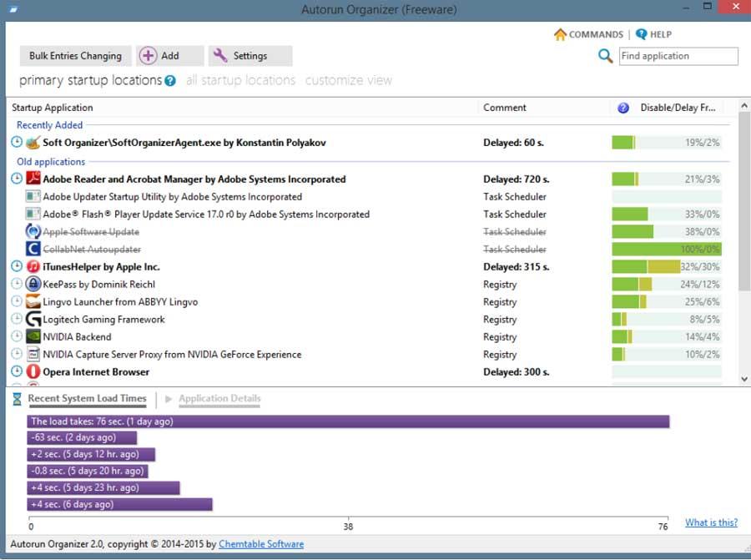The height and width of the screenshot is (560, 751).
Task: Click the startup list scroll down arrow
Action: point(744,379)
